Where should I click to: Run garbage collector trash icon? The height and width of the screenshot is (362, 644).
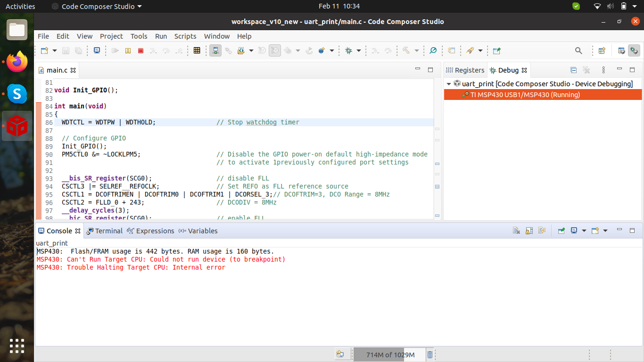tap(430, 354)
